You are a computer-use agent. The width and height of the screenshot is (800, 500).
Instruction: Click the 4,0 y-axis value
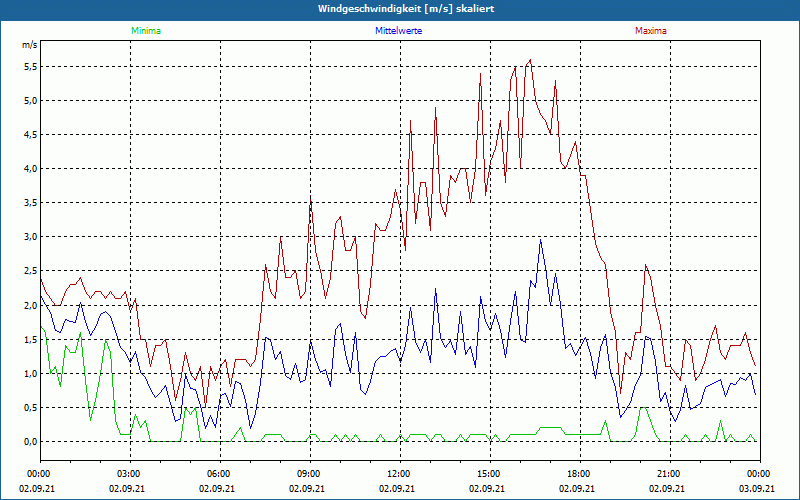click(x=31, y=169)
